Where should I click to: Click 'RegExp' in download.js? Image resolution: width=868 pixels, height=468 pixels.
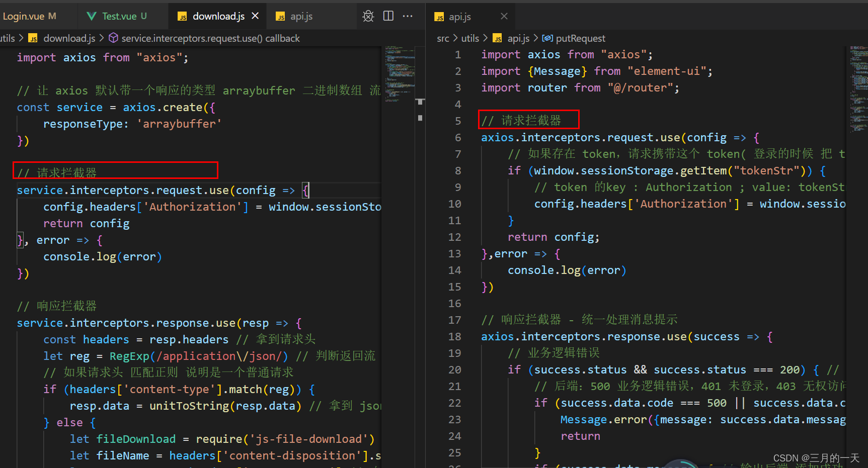(129, 356)
